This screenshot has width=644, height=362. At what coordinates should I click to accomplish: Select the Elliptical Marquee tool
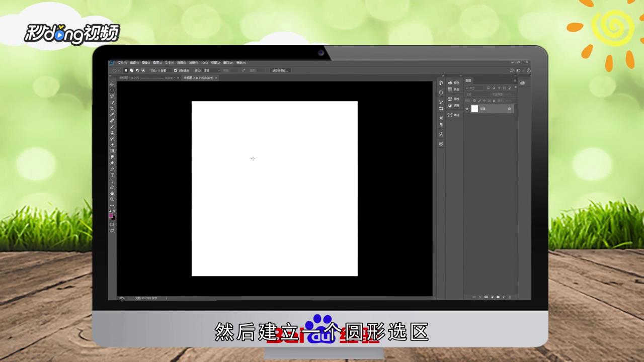112,90
